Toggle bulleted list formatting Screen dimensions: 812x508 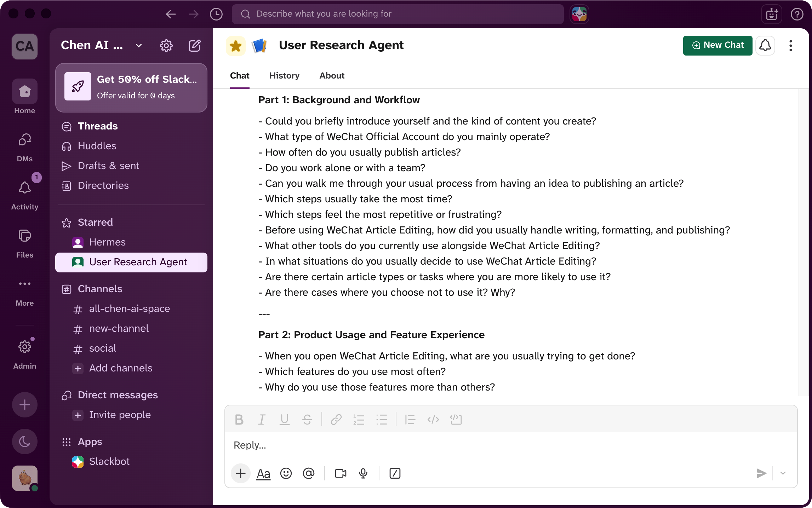tap(382, 420)
